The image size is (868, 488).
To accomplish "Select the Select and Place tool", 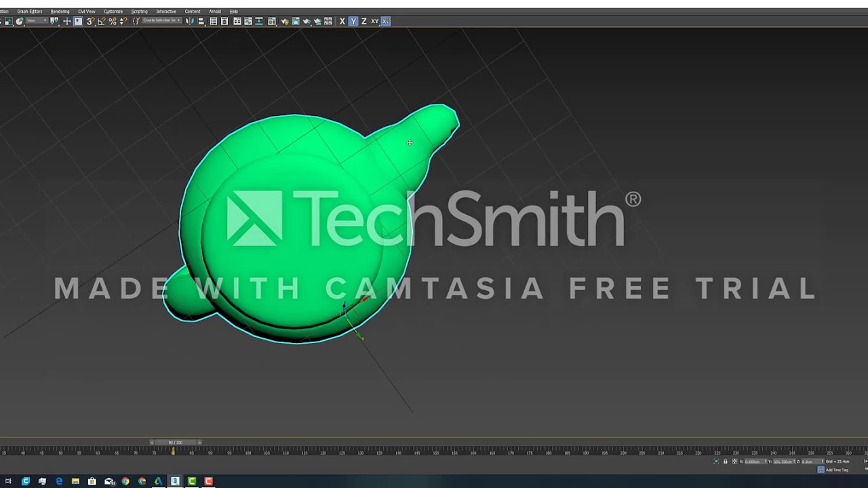I will pyautogui.click(x=20, y=22).
